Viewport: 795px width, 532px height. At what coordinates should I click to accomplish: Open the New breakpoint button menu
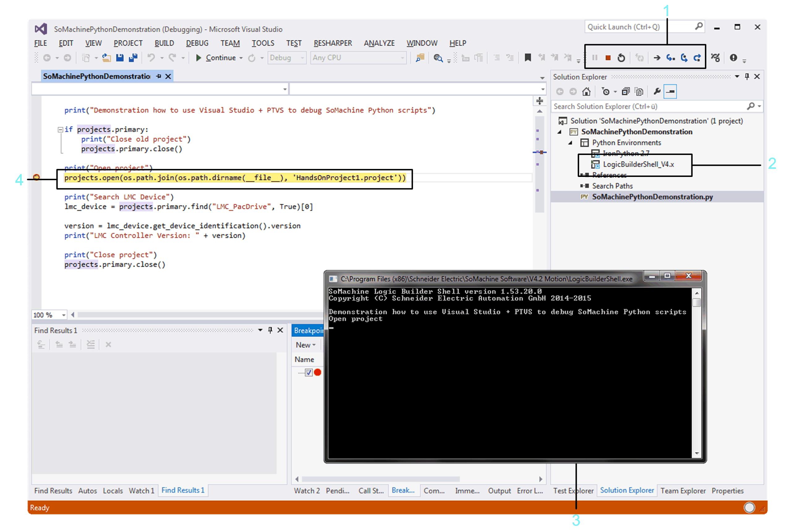pyautogui.click(x=305, y=345)
